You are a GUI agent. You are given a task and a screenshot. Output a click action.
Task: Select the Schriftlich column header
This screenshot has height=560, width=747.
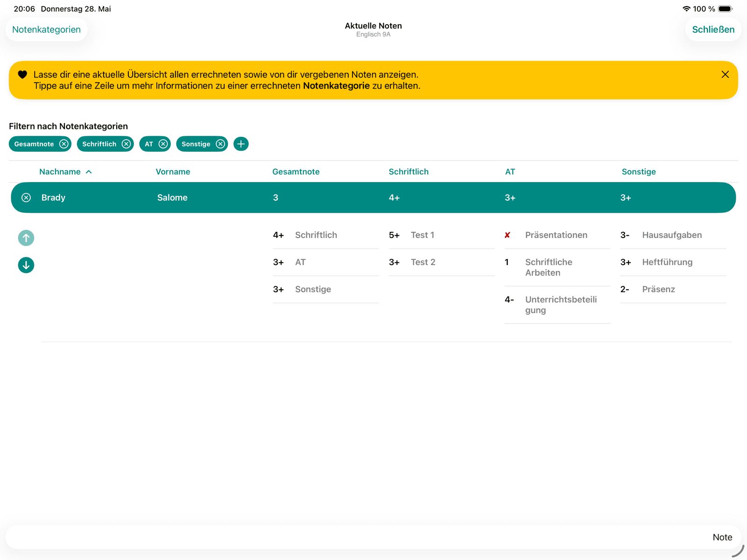click(x=409, y=172)
